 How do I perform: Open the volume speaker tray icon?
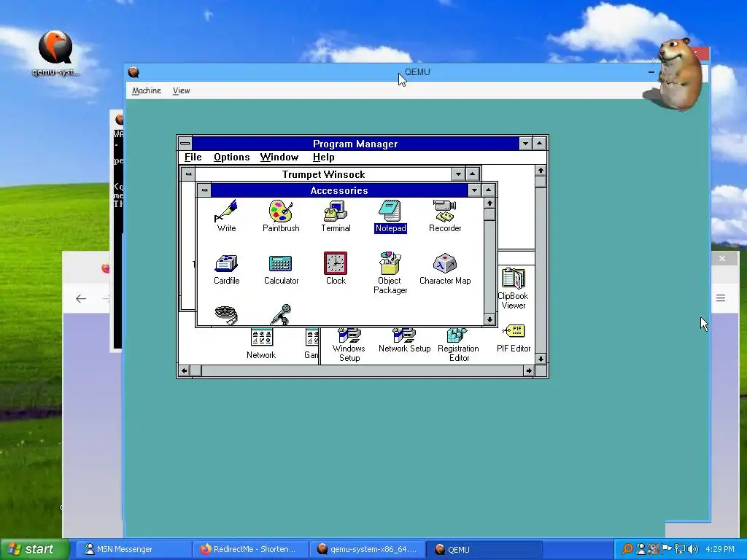point(693,549)
